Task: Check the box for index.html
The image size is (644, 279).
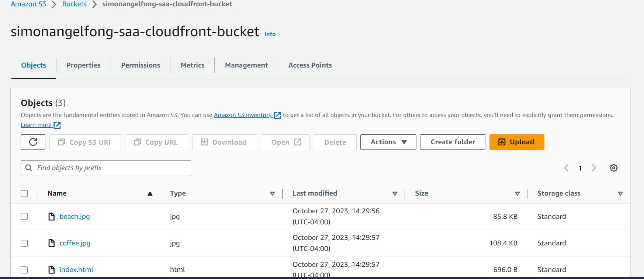Action: [x=24, y=270]
